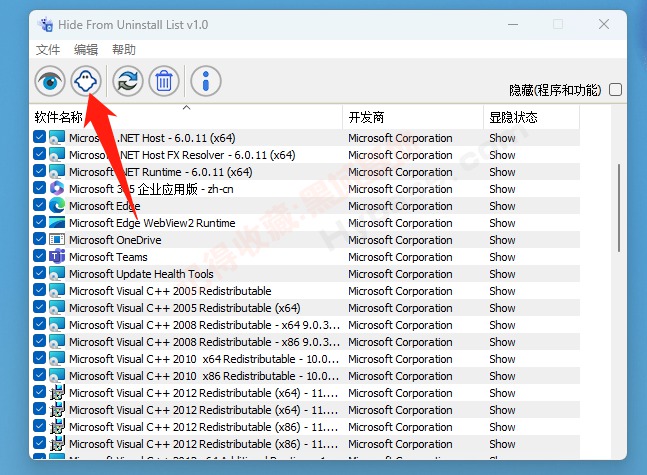This screenshot has height=475, width=647.
Task: Uncheck the Visual C++ 2010 x64 Redistributable checkbox
Action: (39, 358)
